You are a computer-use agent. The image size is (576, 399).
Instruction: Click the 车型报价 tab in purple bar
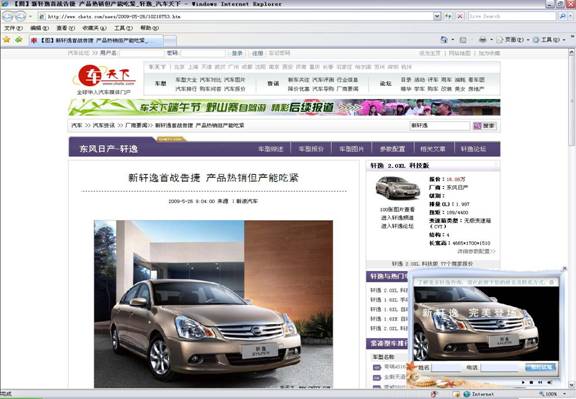[311, 149]
